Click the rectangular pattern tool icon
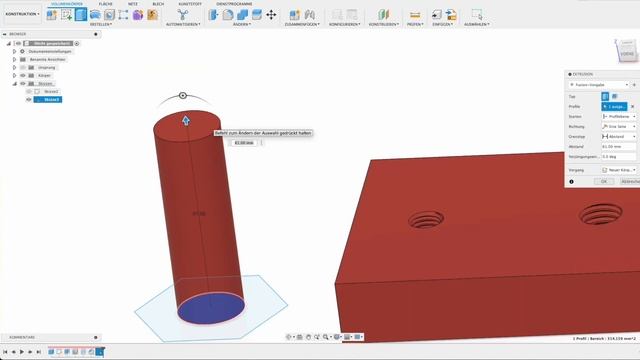Viewport: 640px width, 360px height. pyautogui.click(x=123, y=15)
